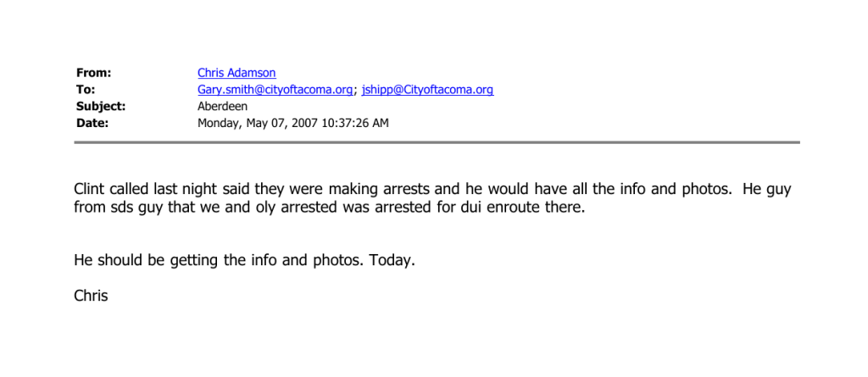
Task: Click the word "dui" in the body
Action: (x=471, y=208)
